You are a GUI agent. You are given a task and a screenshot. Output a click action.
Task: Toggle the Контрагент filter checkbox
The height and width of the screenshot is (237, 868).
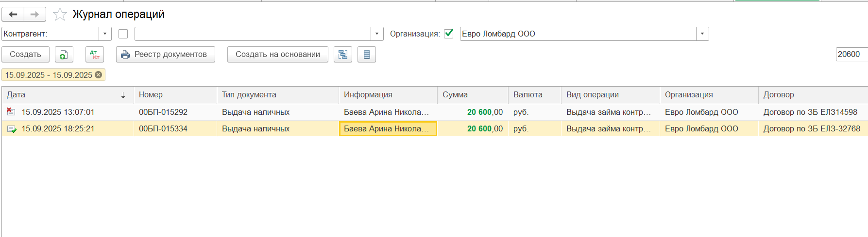(123, 34)
